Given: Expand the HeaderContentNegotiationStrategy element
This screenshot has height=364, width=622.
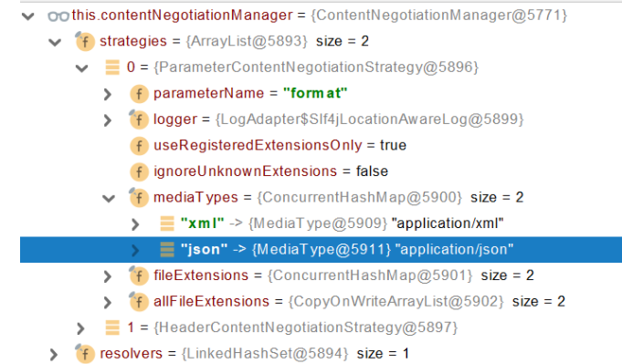Looking at the screenshot, I should tap(80, 328).
